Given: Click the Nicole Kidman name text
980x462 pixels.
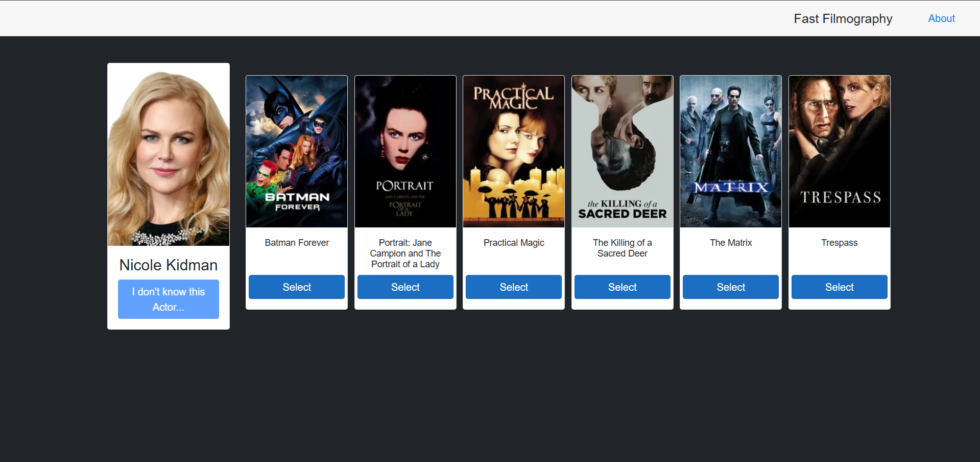Looking at the screenshot, I should click(x=169, y=265).
